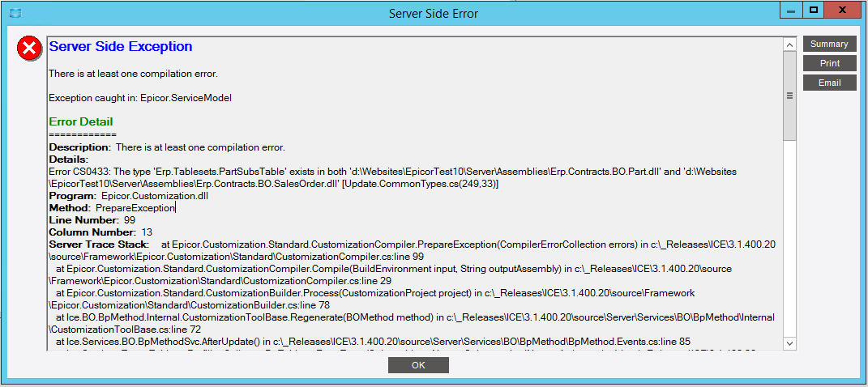Click the application icon in the title bar
Viewport: 868px width, 387px height.
pyautogui.click(x=15, y=13)
